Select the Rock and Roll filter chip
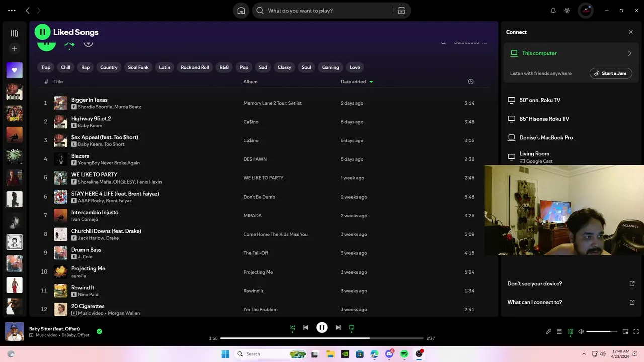This screenshot has width=644, height=362. point(195,67)
